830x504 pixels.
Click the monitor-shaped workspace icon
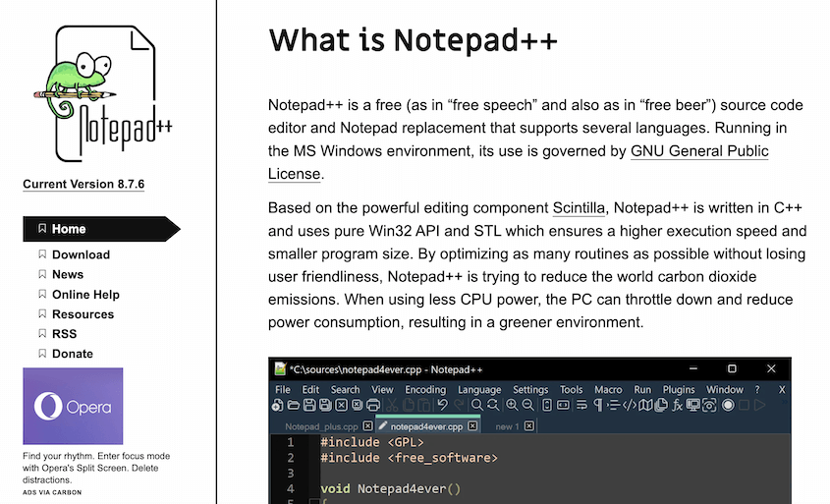pos(692,405)
